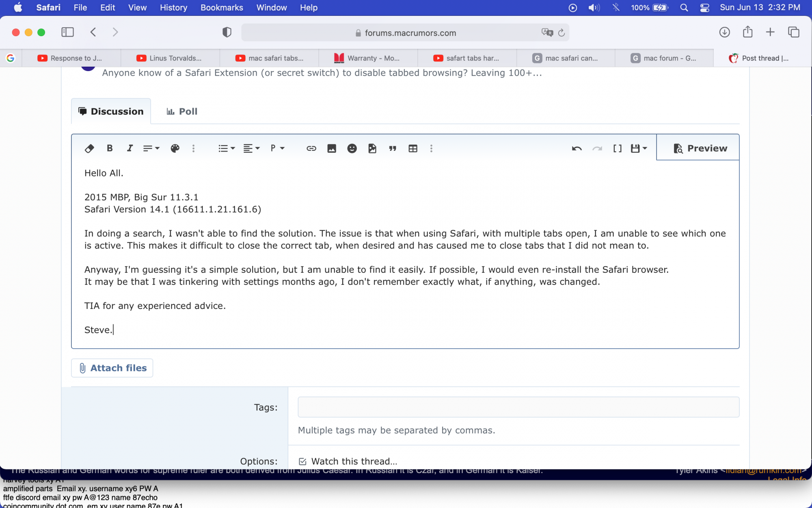The image size is (812, 508).
Task: Switch to the Poll tab
Action: [x=182, y=111]
